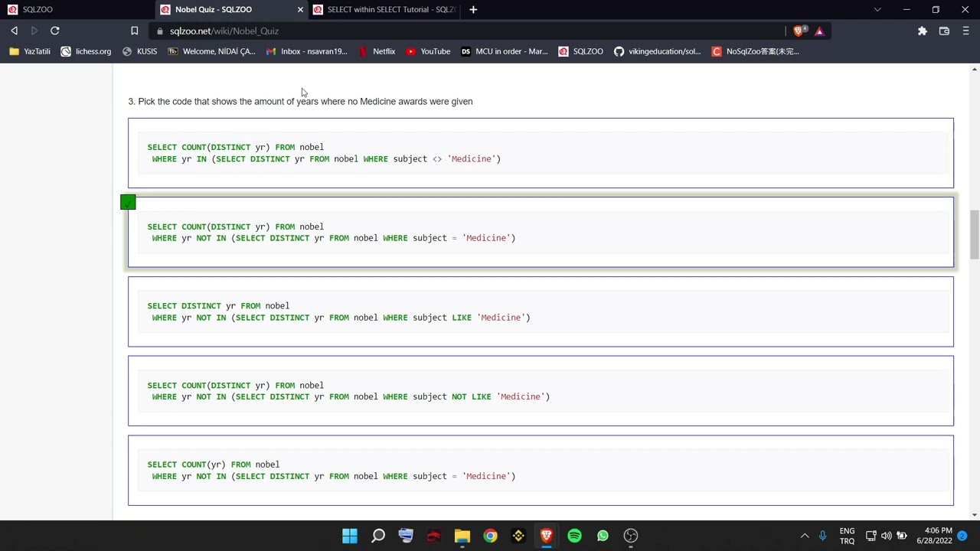This screenshot has height=551, width=980.
Task: Open YouTube bookmark
Action: tap(428, 51)
